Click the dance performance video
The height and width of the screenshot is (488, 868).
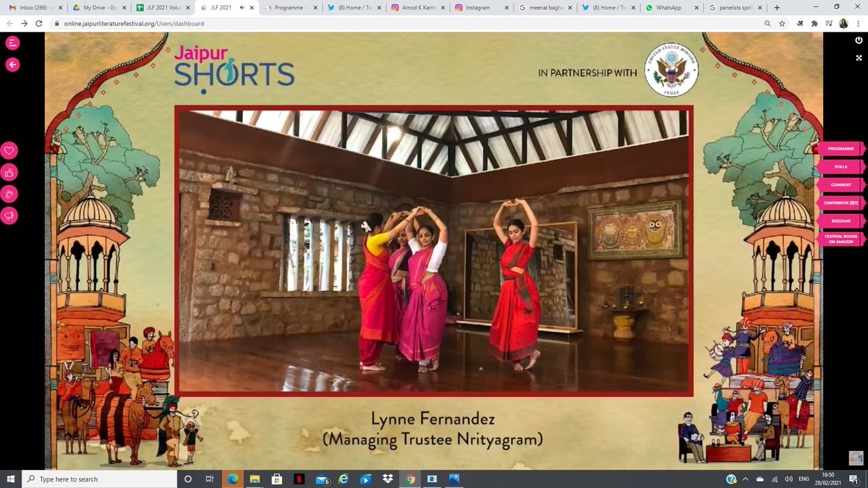pos(433,251)
